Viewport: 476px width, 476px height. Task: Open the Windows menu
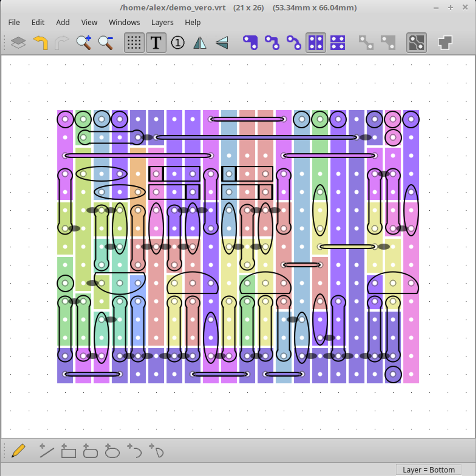(124, 22)
